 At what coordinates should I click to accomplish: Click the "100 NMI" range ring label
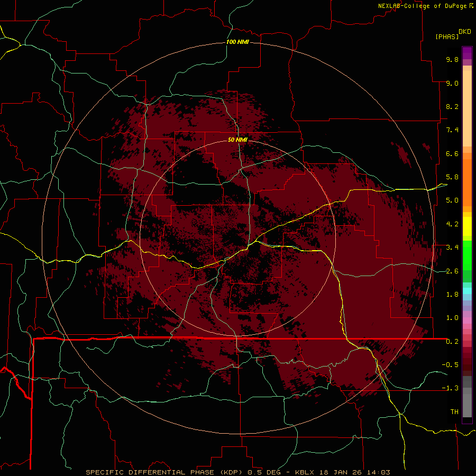click(x=237, y=42)
